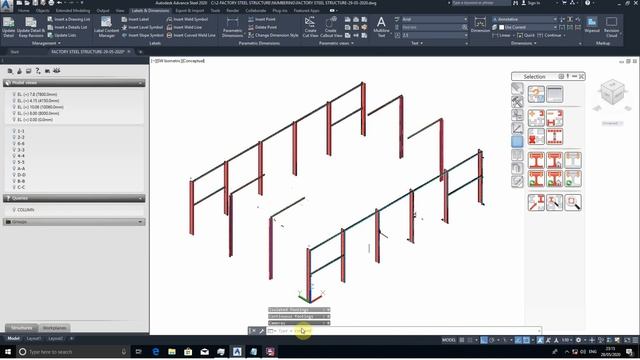
Task: Open the Extended Modeling ribbon tab
Action: pos(73,11)
